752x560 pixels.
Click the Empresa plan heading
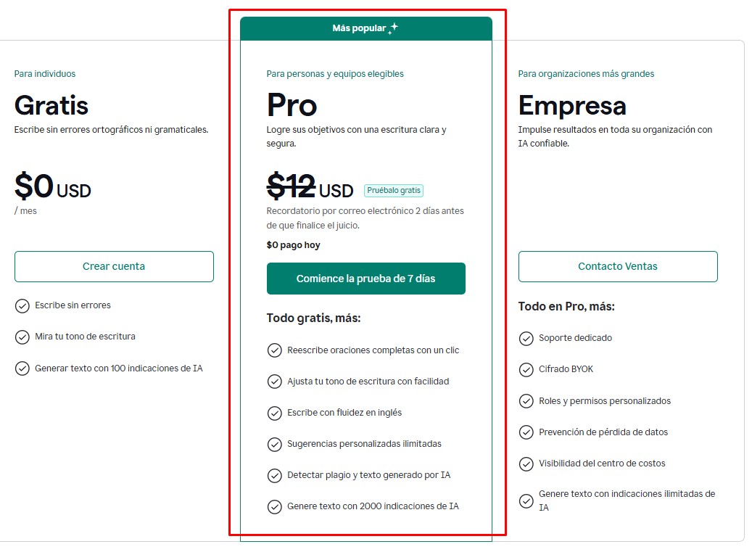point(572,106)
